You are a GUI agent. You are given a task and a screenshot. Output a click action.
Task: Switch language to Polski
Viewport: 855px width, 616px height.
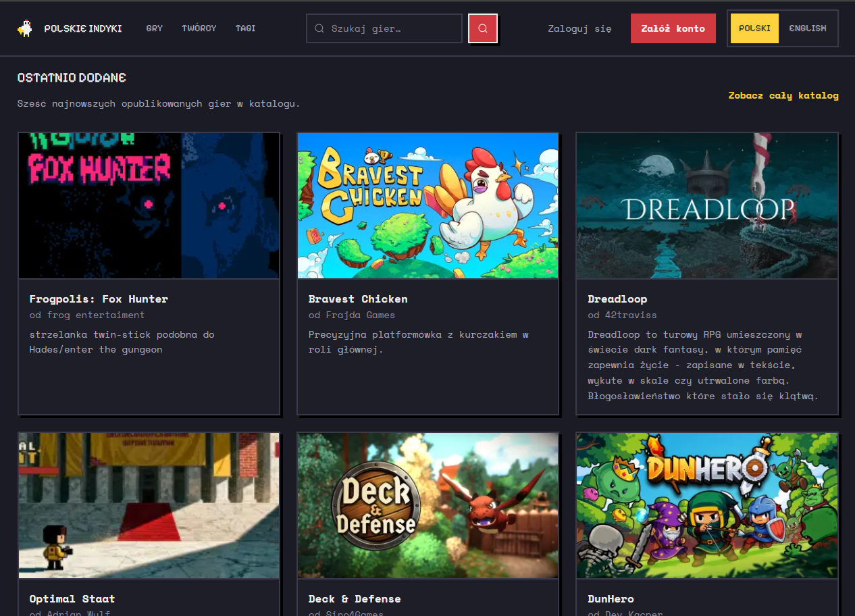click(x=754, y=28)
